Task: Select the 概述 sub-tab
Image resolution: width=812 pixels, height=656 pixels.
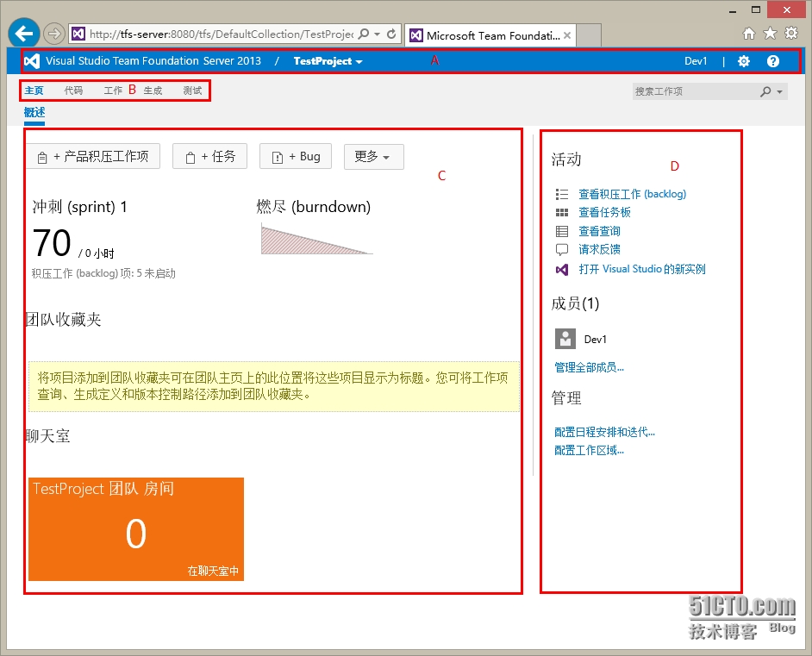Action: (x=34, y=112)
